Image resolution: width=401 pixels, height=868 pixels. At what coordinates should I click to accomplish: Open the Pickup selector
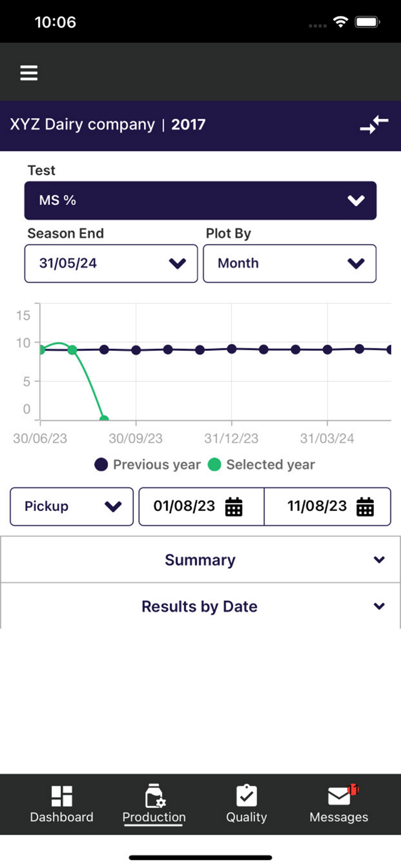tap(71, 506)
